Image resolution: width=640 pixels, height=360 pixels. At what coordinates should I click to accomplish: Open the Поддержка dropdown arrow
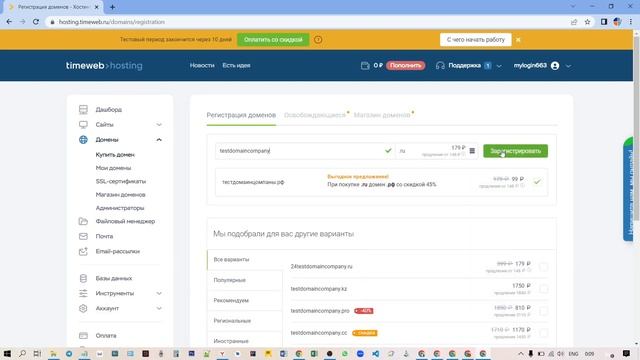click(x=499, y=66)
